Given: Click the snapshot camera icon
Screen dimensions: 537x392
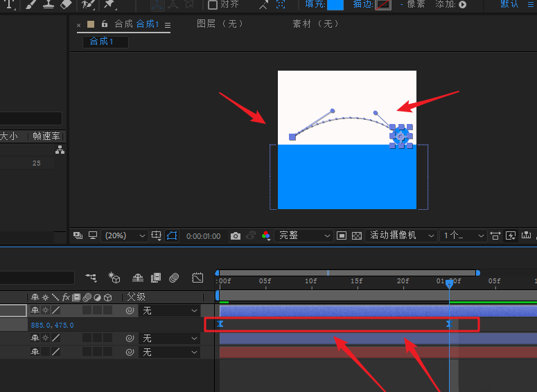Looking at the screenshot, I should [x=236, y=236].
